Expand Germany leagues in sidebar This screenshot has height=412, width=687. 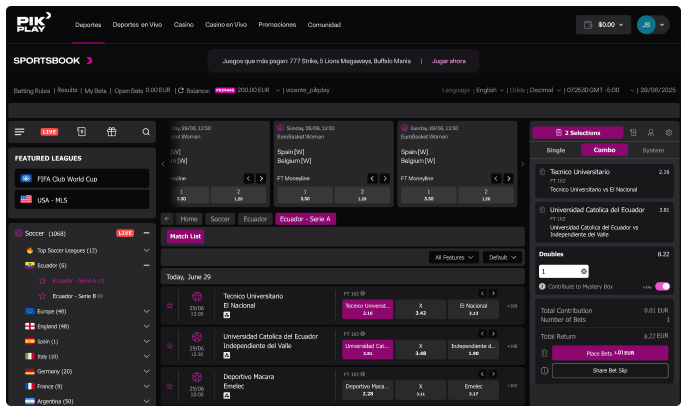146,371
